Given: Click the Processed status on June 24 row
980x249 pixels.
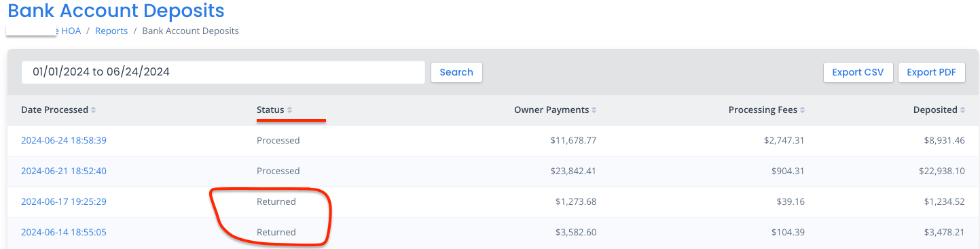Looking at the screenshot, I should point(278,141).
